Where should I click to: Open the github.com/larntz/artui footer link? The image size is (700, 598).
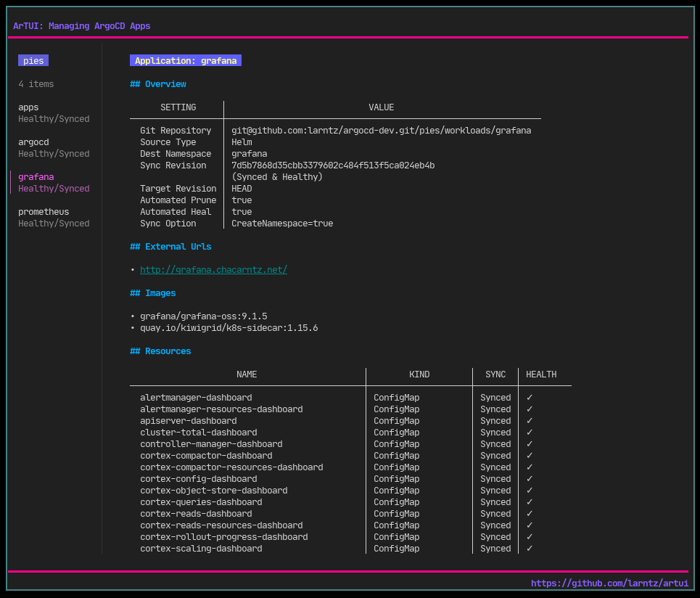pyautogui.click(x=609, y=583)
